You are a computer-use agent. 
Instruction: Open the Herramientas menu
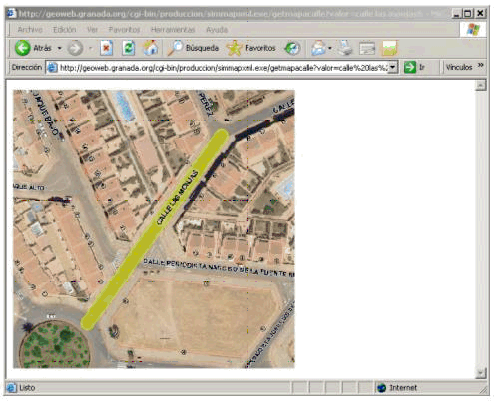(x=173, y=30)
